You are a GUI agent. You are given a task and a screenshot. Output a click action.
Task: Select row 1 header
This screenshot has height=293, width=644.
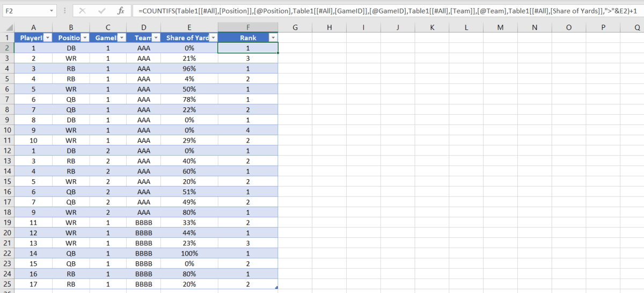[x=7, y=38]
